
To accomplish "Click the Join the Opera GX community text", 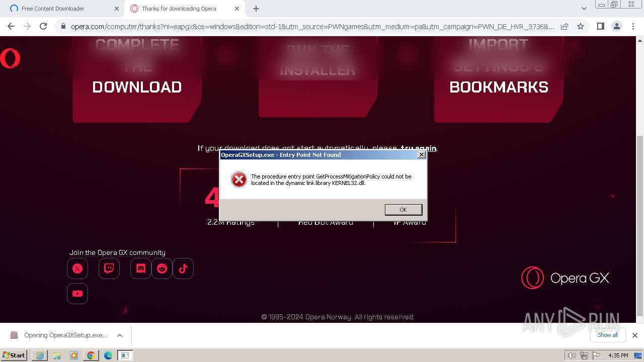I will click(117, 252).
